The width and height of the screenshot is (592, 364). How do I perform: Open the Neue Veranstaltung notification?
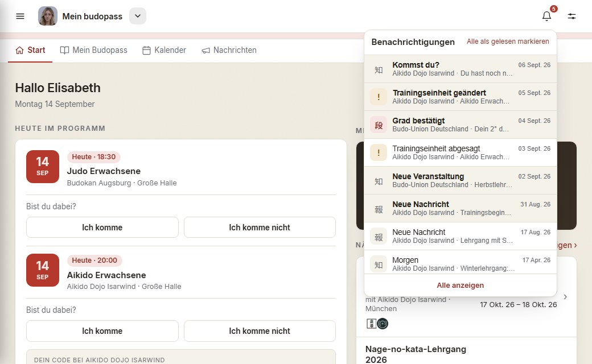tap(461, 181)
